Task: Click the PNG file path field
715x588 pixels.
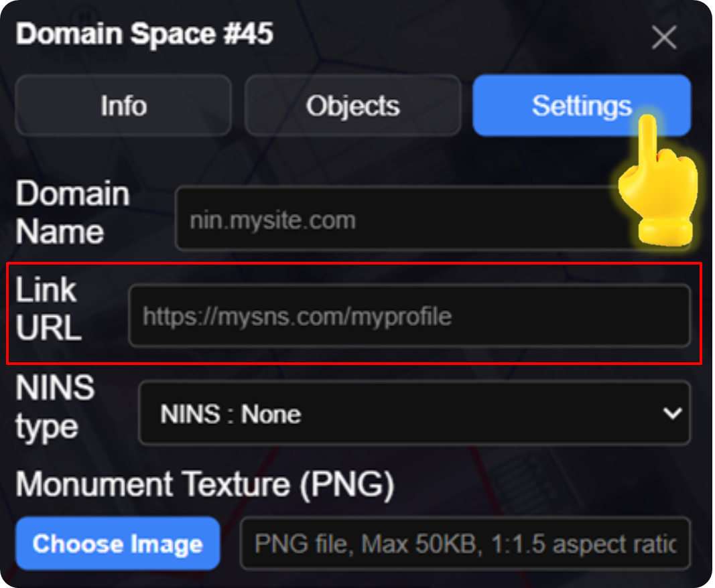Action: [464, 543]
